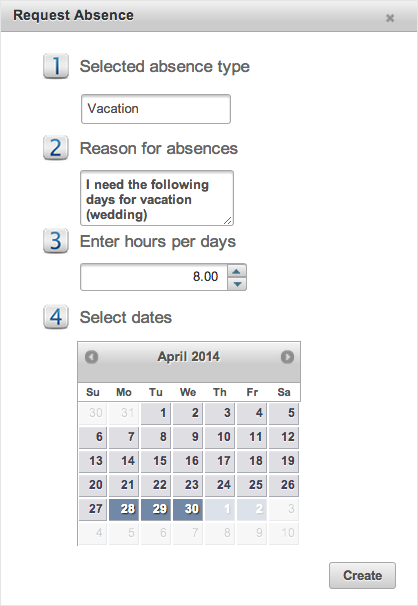This screenshot has height=606, width=418.
Task: Deselect April 28 in the calendar
Action: pos(124,509)
